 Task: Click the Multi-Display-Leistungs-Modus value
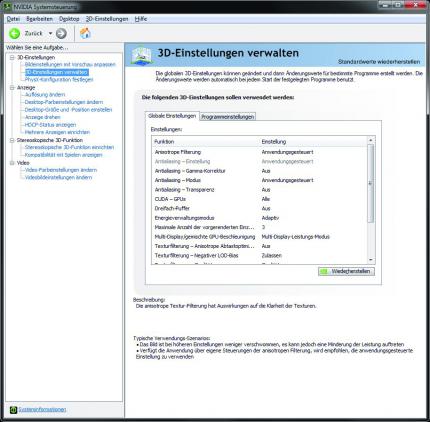pyautogui.click(x=296, y=237)
